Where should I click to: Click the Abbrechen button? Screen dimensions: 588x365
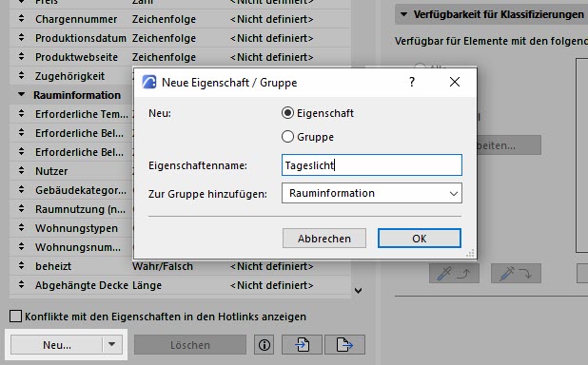(324, 239)
